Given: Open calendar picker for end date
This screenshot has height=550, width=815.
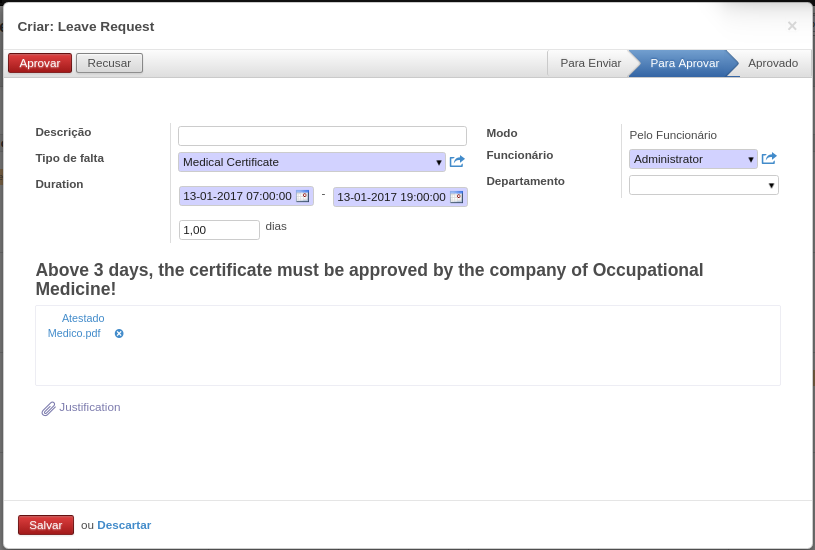Looking at the screenshot, I should click(456, 197).
